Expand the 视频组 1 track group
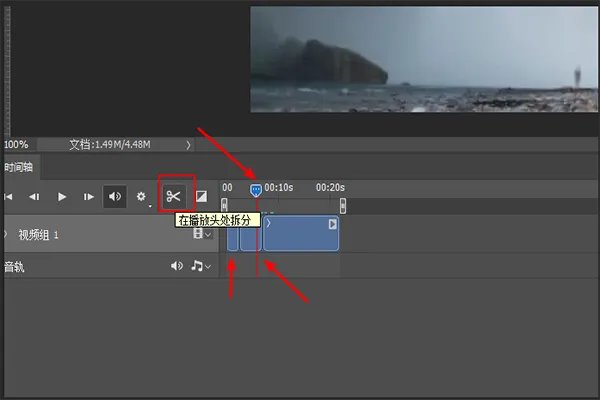Screen dimensions: 600x400 (7, 234)
